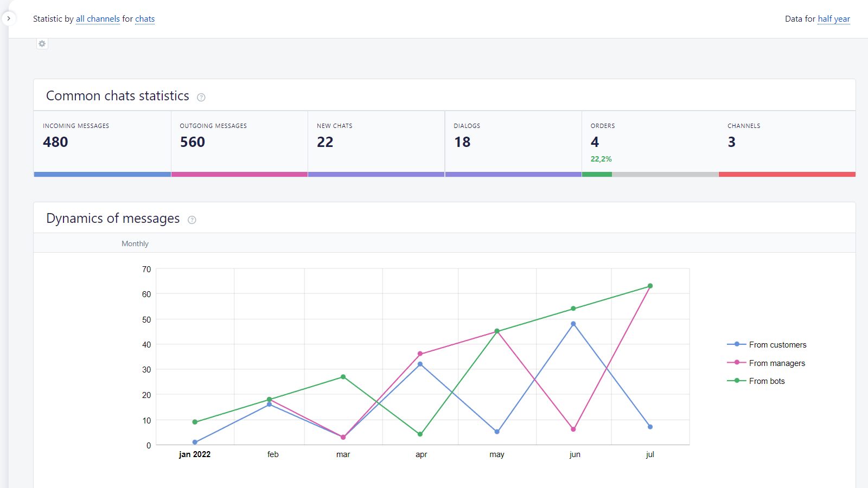Click help icon beside Dynamics of messages

pyautogui.click(x=192, y=220)
